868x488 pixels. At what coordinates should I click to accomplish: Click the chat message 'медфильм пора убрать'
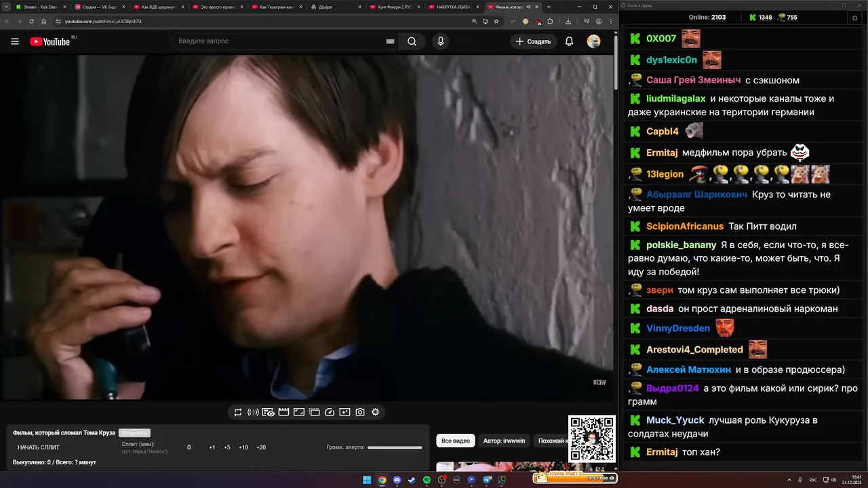[x=734, y=153]
